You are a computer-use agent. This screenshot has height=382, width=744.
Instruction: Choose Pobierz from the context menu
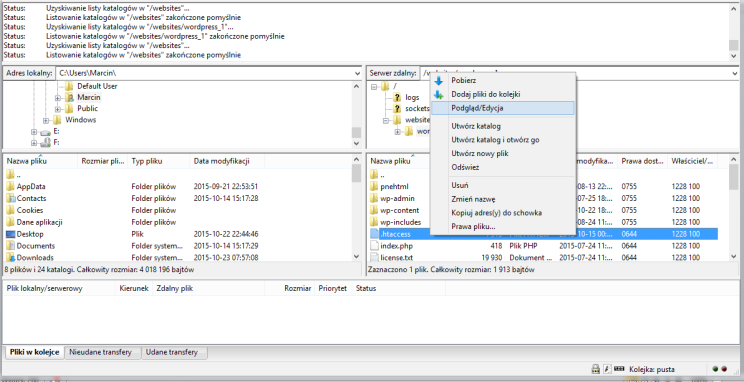[x=503, y=81]
